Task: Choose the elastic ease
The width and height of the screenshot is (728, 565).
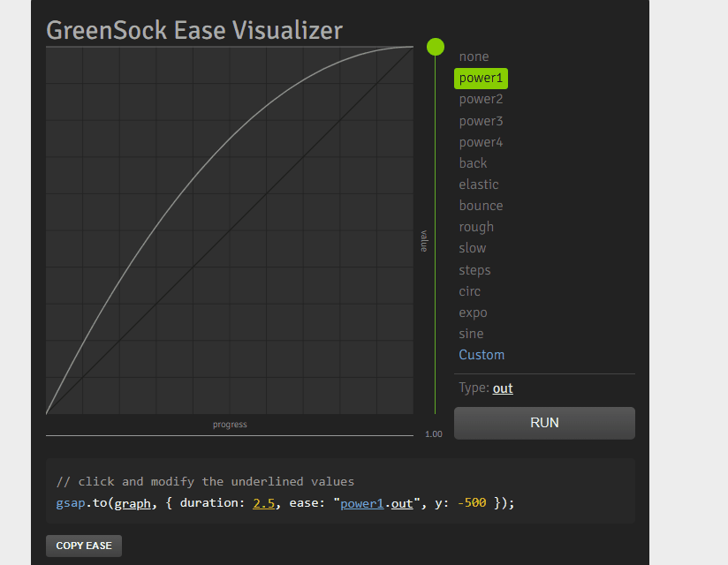Action: coord(479,184)
